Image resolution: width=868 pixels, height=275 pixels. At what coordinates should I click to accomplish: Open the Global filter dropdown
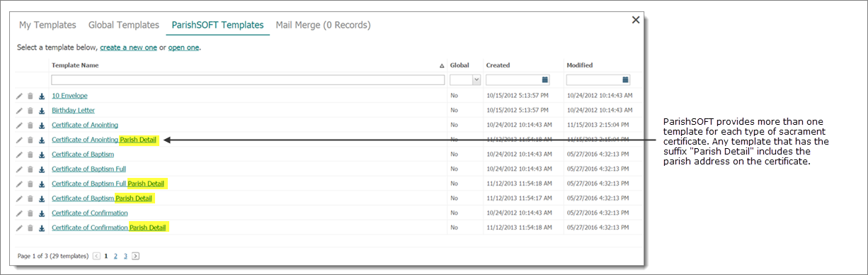click(x=476, y=80)
